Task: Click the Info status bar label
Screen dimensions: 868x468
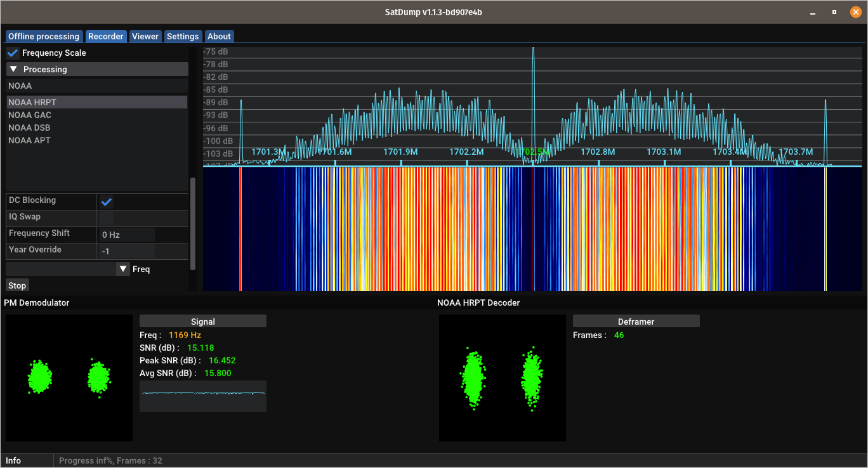Action: 13,461
